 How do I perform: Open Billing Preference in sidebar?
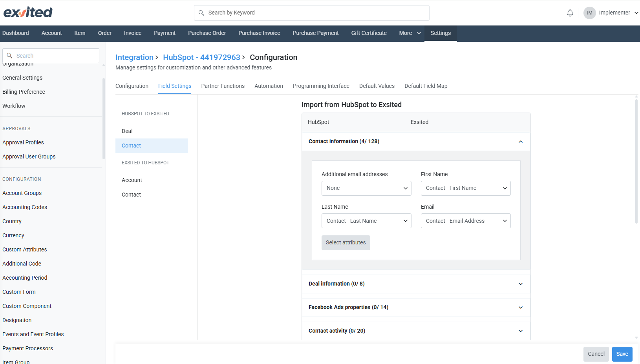click(x=24, y=92)
